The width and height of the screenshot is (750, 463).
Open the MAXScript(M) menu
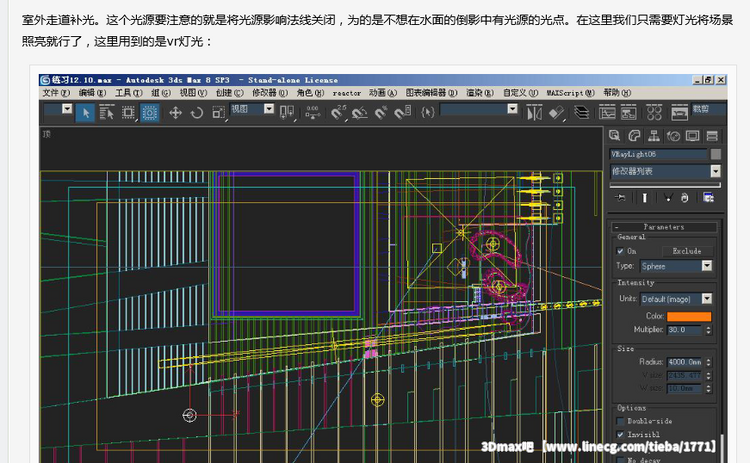[571, 93]
